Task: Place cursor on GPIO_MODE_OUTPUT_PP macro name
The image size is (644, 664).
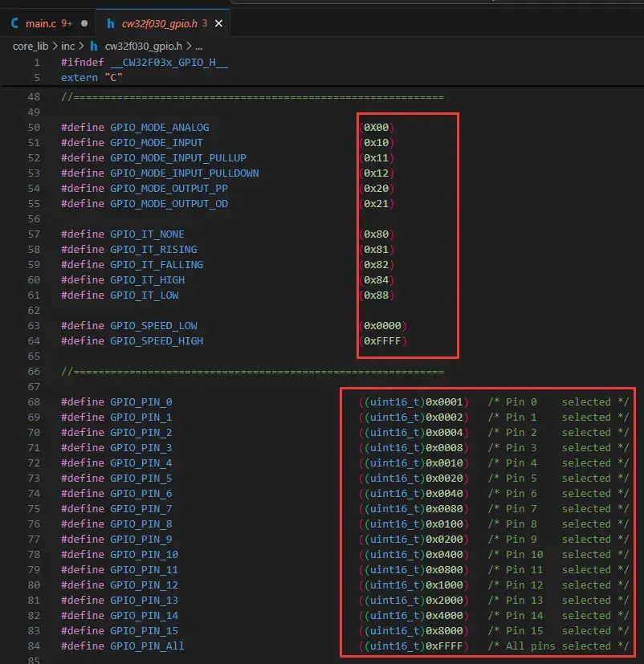Action: 169,189
